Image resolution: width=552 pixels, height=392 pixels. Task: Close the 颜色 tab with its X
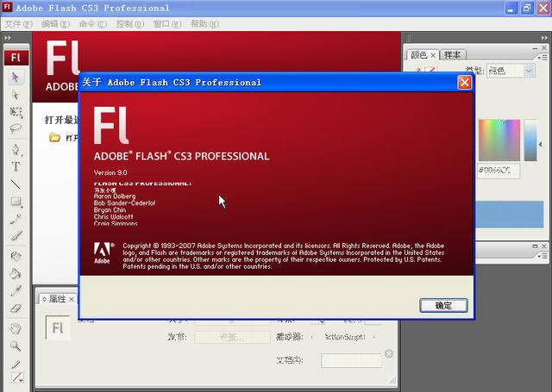pyautogui.click(x=433, y=55)
